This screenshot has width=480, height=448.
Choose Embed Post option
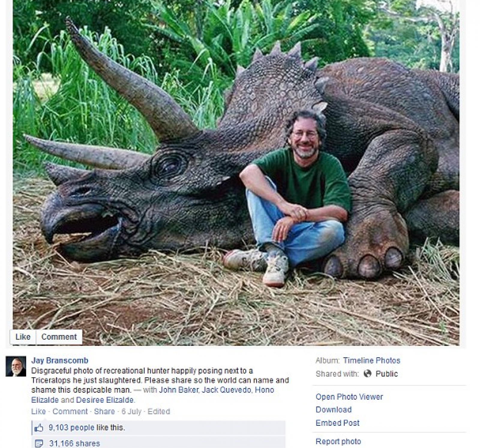(337, 423)
